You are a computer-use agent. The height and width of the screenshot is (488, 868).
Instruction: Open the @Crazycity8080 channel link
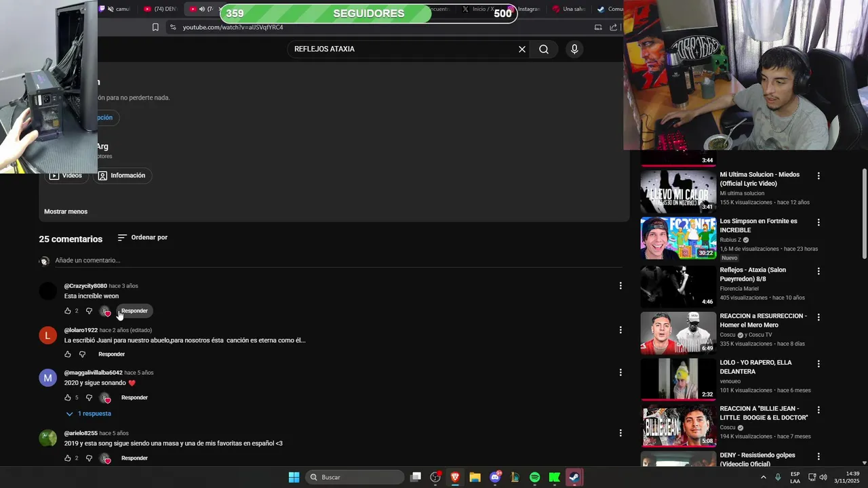(x=85, y=286)
